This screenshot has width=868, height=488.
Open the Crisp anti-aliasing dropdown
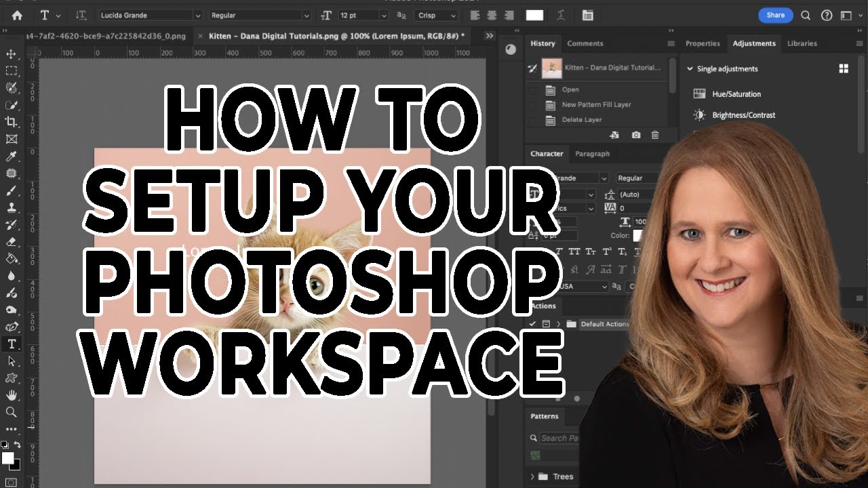[452, 15]
